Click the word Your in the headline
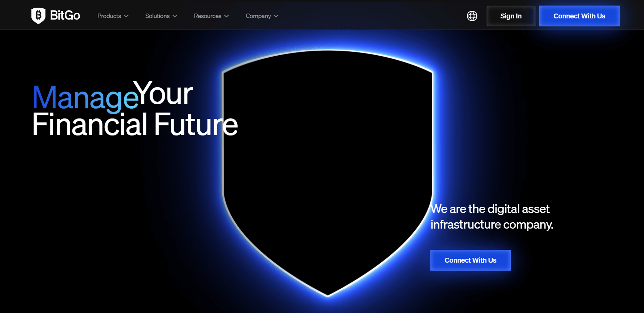 (x=164, y=93)
